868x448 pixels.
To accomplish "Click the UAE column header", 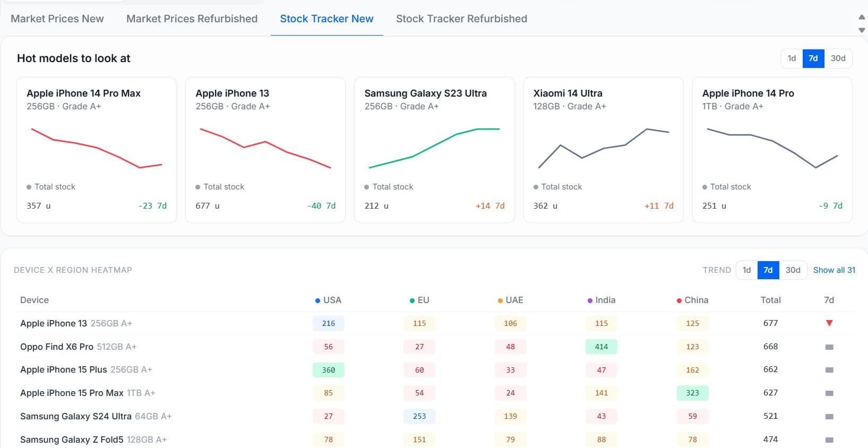I will pos(510,300).
